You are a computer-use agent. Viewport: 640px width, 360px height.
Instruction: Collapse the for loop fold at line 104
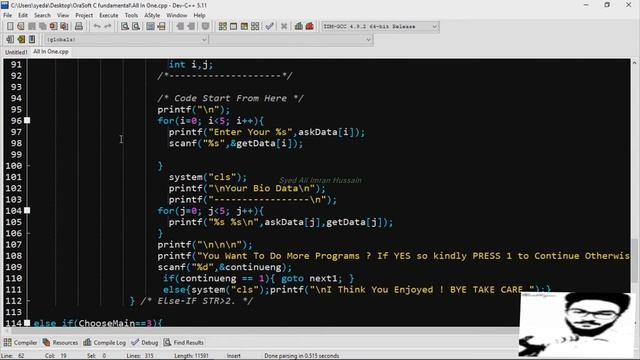(x=27, y=211)
